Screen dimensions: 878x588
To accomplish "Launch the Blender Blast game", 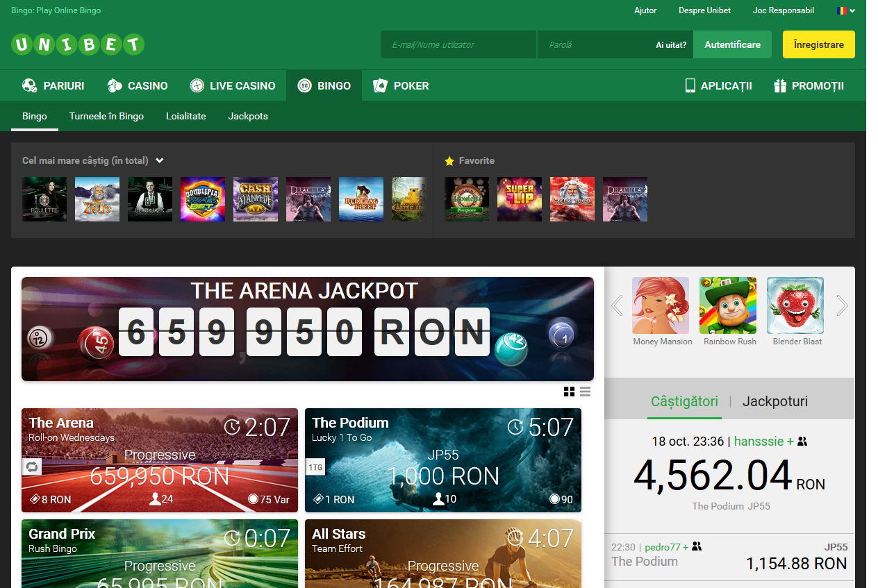I will click(x=795, y=305).
